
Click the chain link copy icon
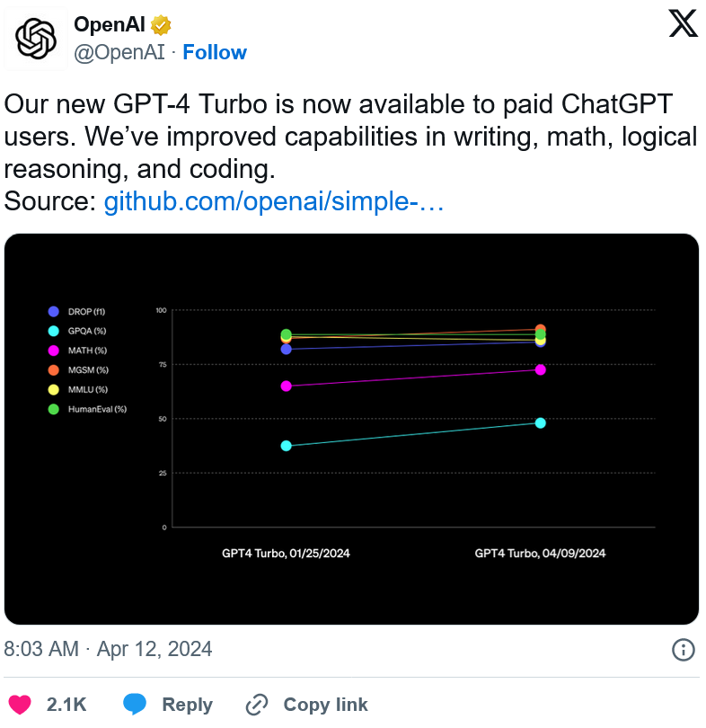click(x=257, y=705)
